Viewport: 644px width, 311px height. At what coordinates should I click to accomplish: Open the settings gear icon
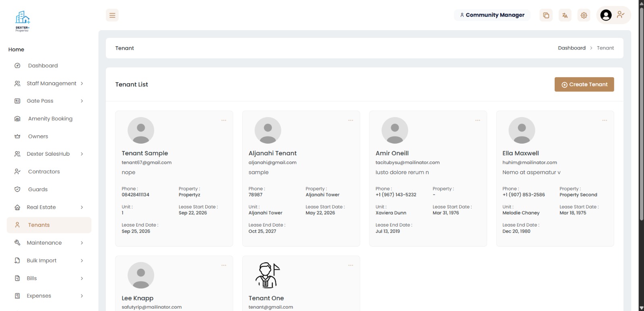click(x=584, y=15)
